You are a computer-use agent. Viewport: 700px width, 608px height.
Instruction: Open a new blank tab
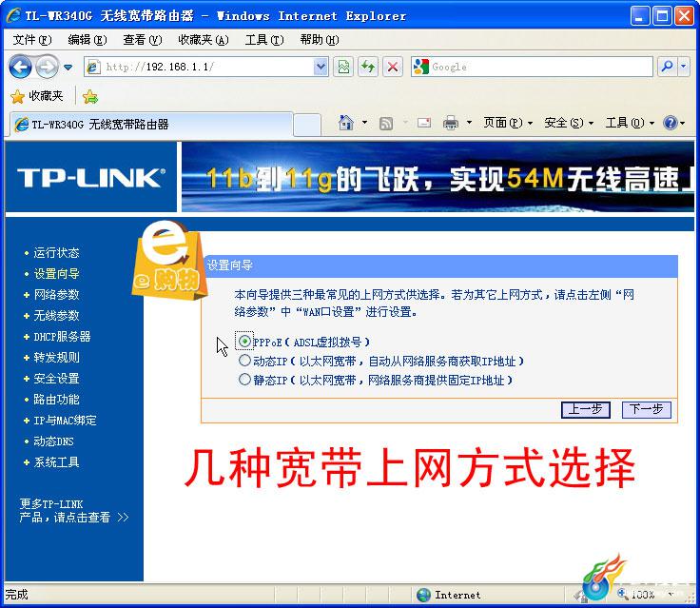(307, 125)
